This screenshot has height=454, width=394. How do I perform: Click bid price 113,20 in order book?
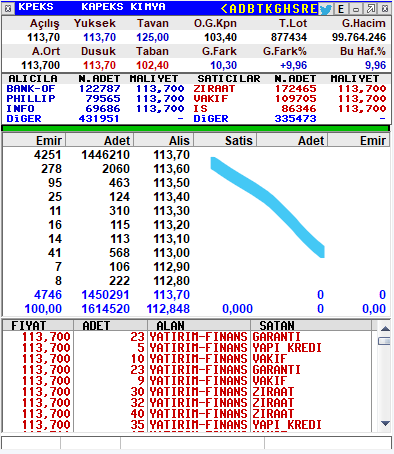[x=171, y=225]
